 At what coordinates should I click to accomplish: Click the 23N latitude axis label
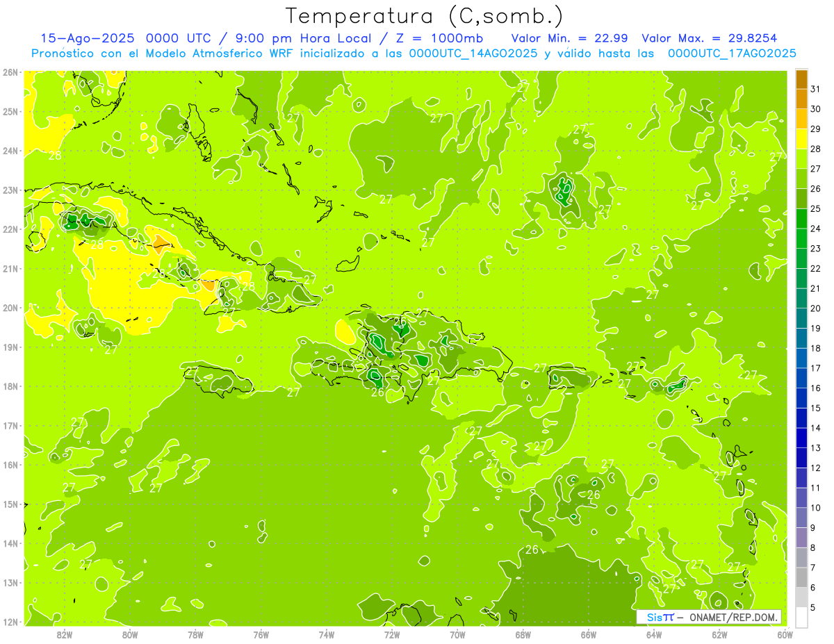click(11, 190)
